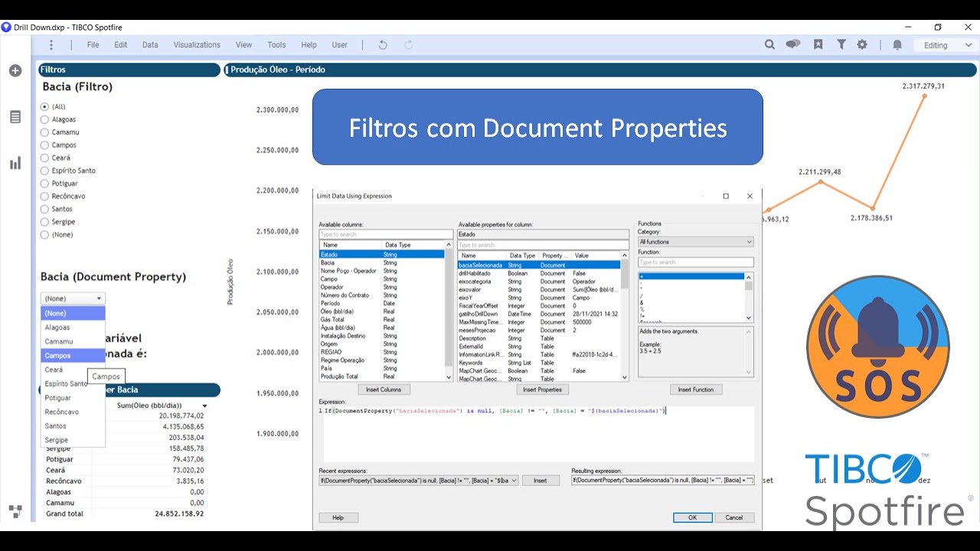Select the Operador column row
Image resolution: width=980 pixels, height=551 pixels.
tap(382, 287)
